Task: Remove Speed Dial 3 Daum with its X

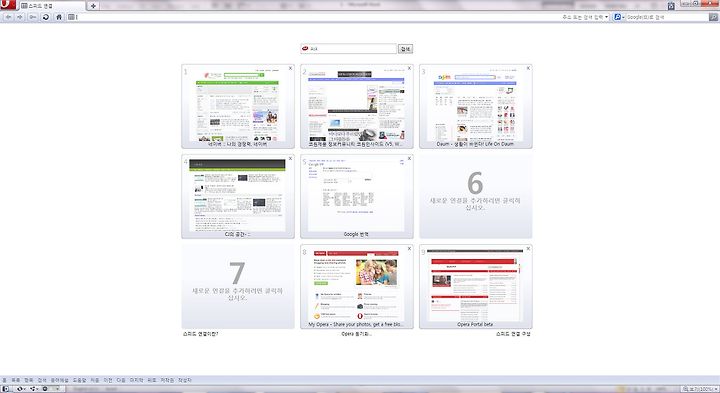Action: click(x=528, y=68)
